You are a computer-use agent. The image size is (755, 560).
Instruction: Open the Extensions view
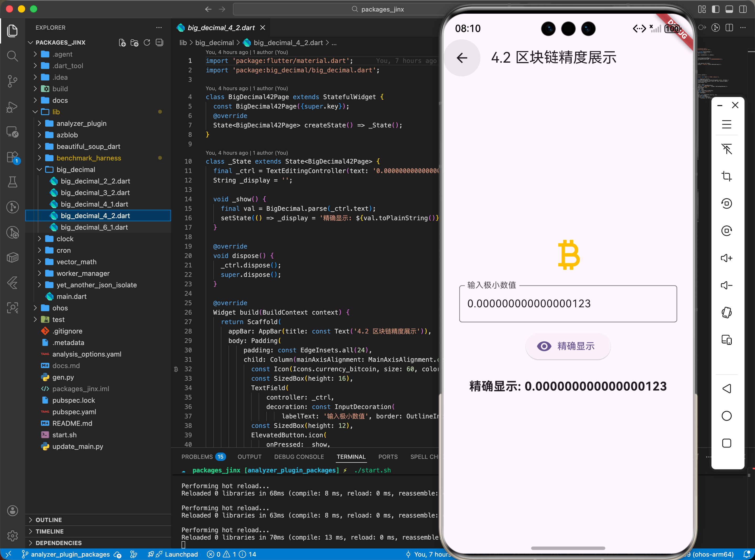(13, 157)
